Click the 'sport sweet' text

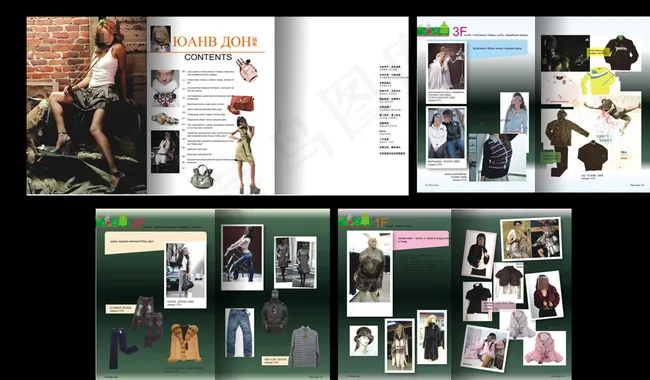pos(604,138)
